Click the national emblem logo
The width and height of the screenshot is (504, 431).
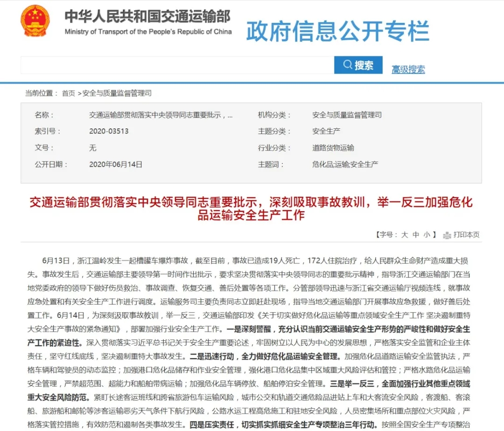(x=35, y=22)
